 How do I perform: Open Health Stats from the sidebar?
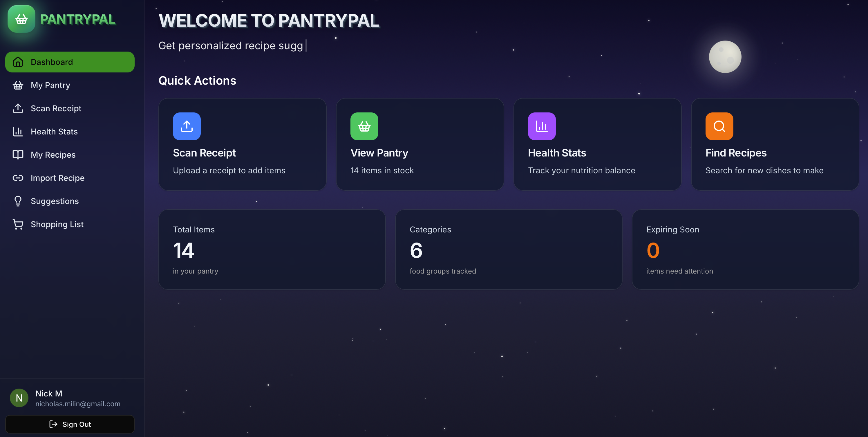pos(54,132)
